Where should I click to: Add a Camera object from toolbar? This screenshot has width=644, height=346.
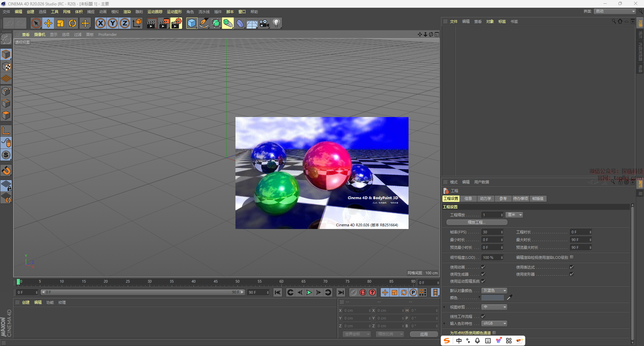click(264, 23)
